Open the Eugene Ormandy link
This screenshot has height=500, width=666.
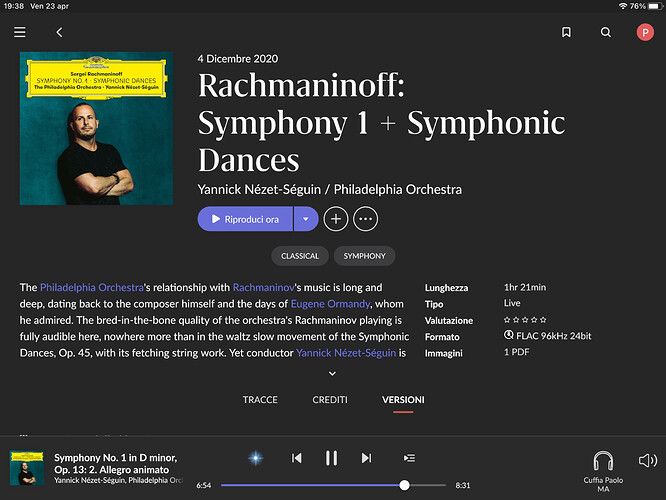(330, 304)
